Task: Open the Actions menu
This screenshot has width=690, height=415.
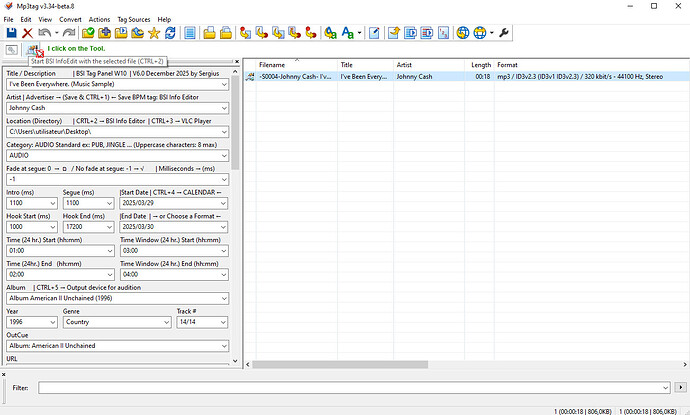Action: tap(99, 19)
